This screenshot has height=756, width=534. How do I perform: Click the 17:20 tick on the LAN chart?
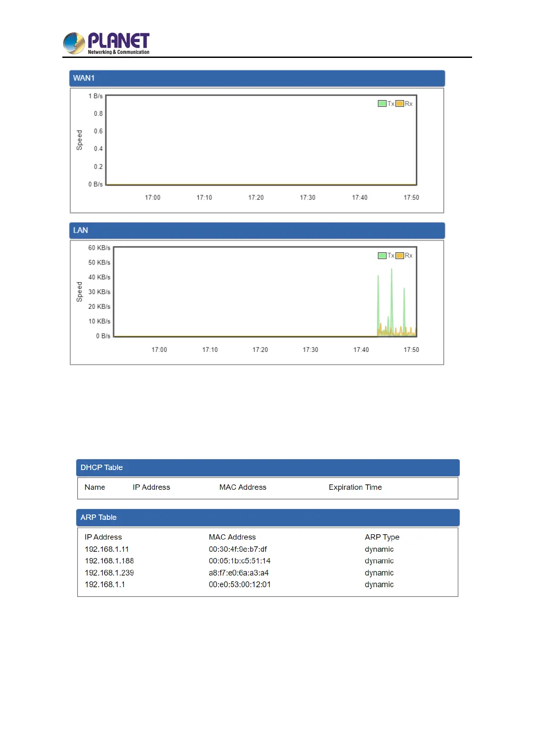coord(260,350)
